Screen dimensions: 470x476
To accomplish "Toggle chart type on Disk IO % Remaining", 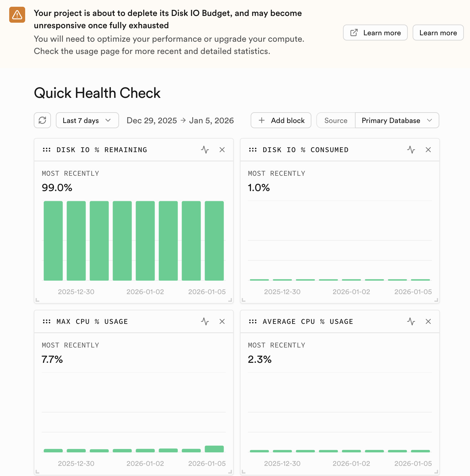I will [x=205, y=150].
